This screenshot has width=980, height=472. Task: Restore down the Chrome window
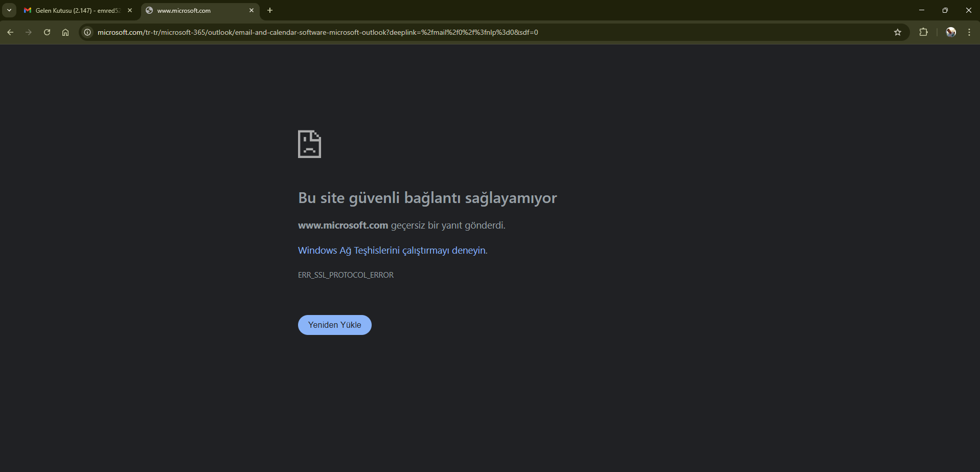[945, 10]
